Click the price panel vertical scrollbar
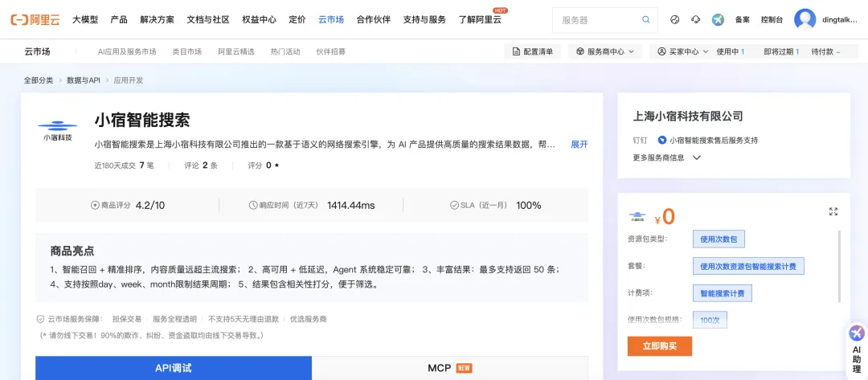Screen dimensions: 868x380 (x=841, y=267)
